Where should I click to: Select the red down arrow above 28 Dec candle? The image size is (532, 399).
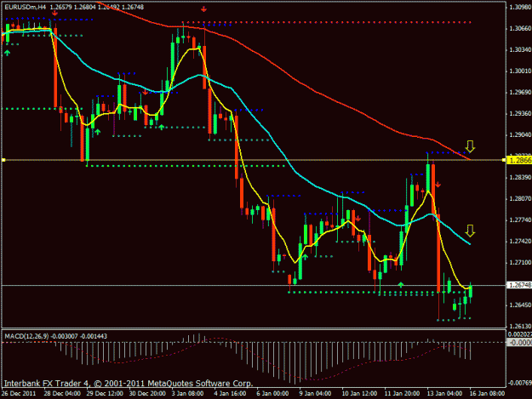pyautogui.click(x=54, y=14)
